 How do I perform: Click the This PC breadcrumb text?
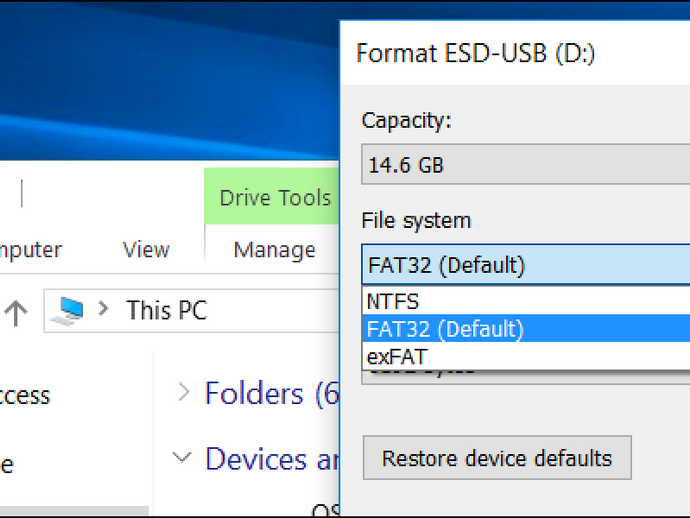pyautogui.click(x=166, y=310)
